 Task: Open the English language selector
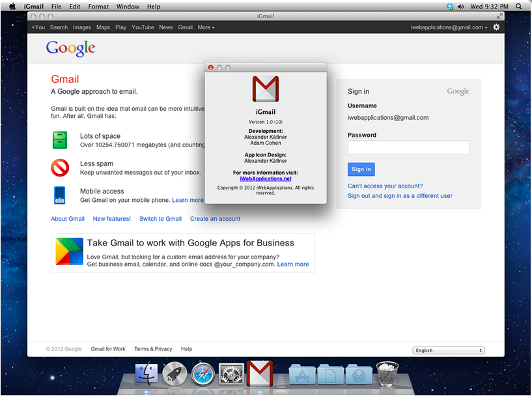click(449, 350)
